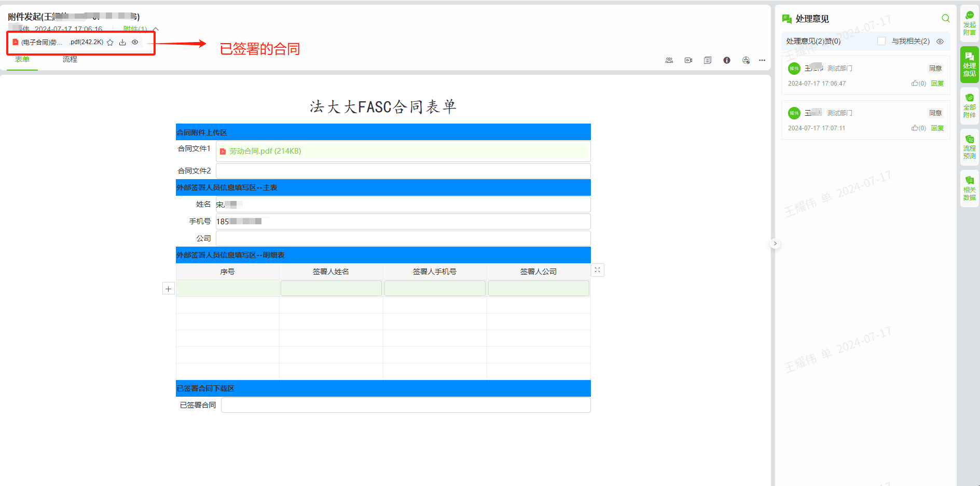Click the 序号 column header
The image size is (980, 486).
tap(227, 272)
